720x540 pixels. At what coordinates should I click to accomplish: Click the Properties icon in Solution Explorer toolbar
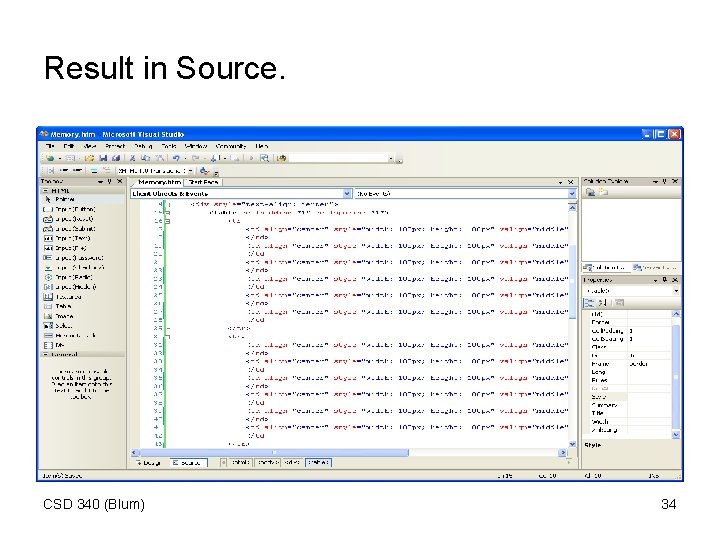click(591, 192)
